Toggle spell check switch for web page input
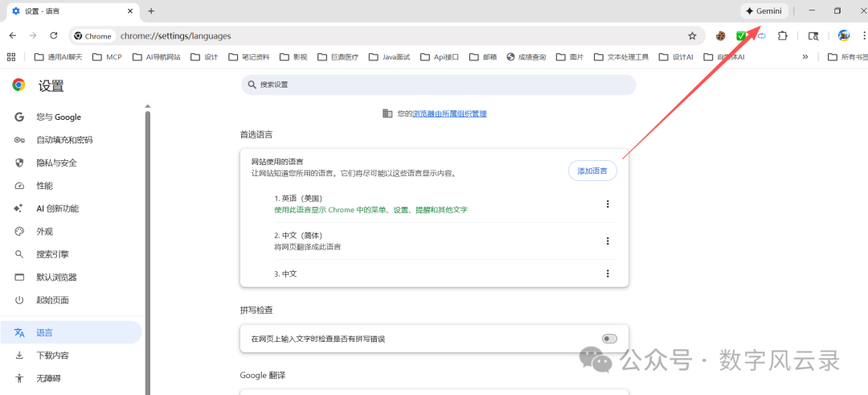 609,339
